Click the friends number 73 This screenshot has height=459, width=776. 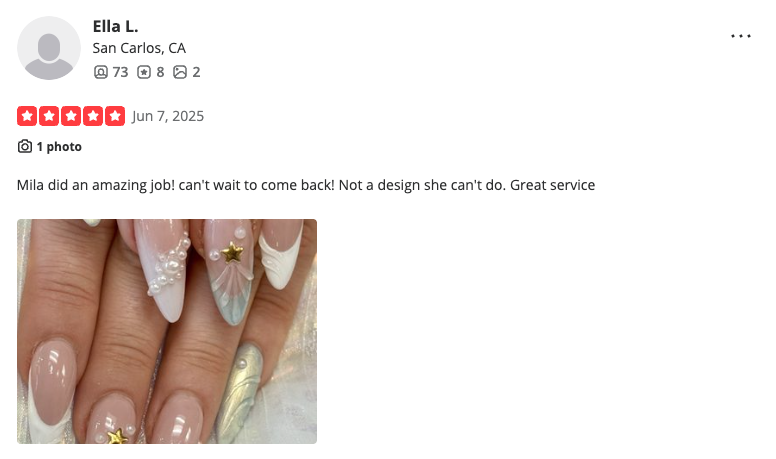point(120,72)
